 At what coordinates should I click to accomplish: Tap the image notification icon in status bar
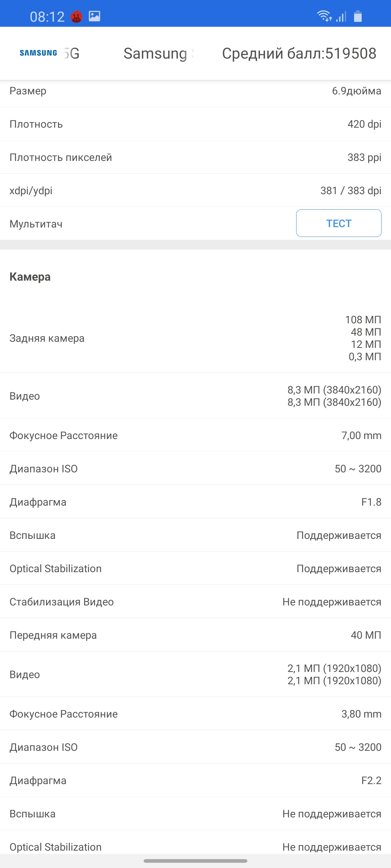(x=94, y=16)
